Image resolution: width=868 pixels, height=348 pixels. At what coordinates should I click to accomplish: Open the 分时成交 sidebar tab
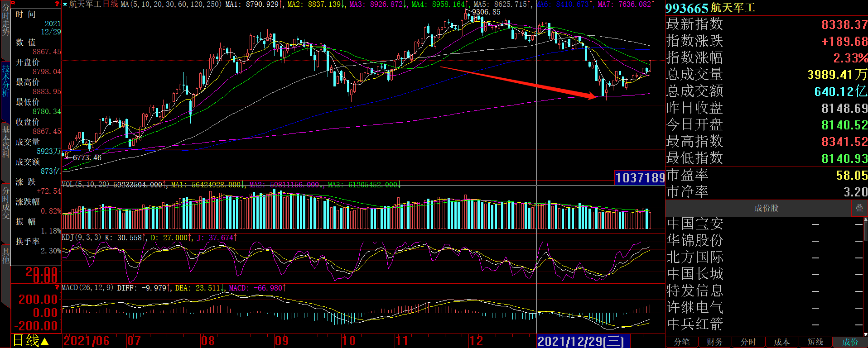pos(5,202)
